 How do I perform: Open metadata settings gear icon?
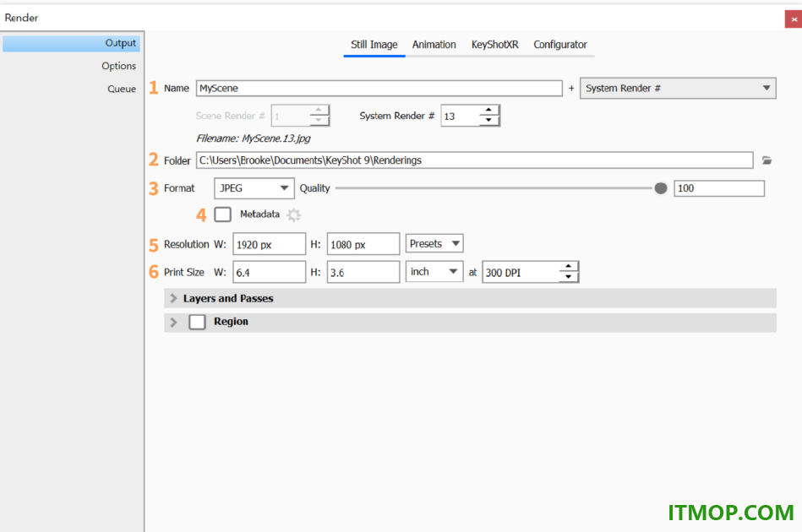293,214
